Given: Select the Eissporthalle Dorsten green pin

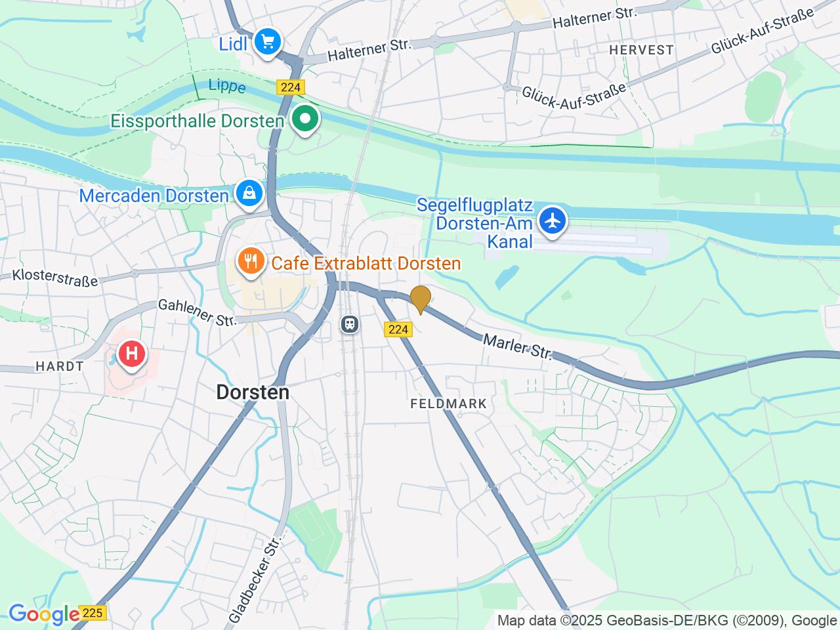Looking at the screenshot, I should click(305, 120).
